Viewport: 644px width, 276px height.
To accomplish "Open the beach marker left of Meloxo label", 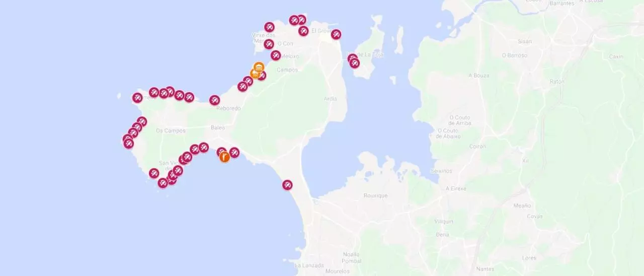I will point(275,55).
